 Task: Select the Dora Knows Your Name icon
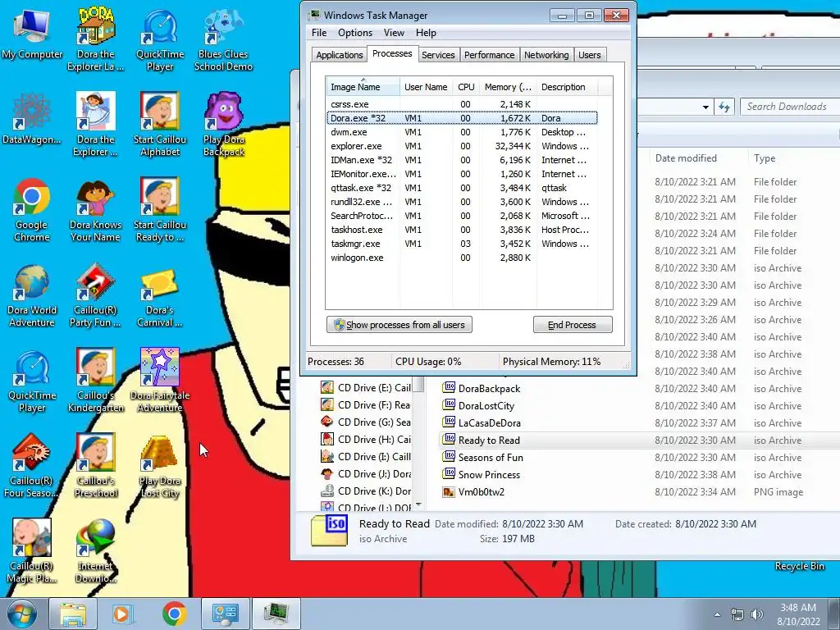click(95, 210)
